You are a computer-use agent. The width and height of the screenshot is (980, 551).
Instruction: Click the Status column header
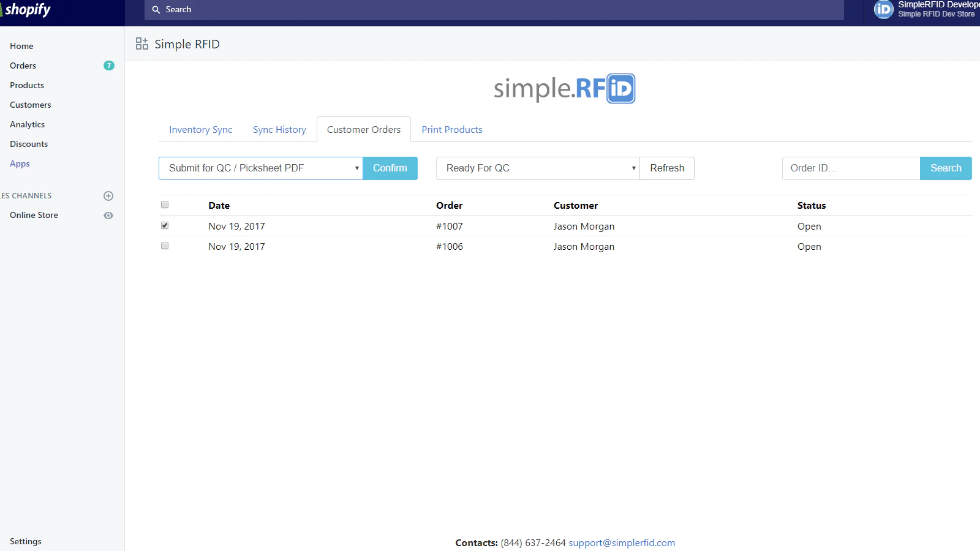tap(812, 206)
